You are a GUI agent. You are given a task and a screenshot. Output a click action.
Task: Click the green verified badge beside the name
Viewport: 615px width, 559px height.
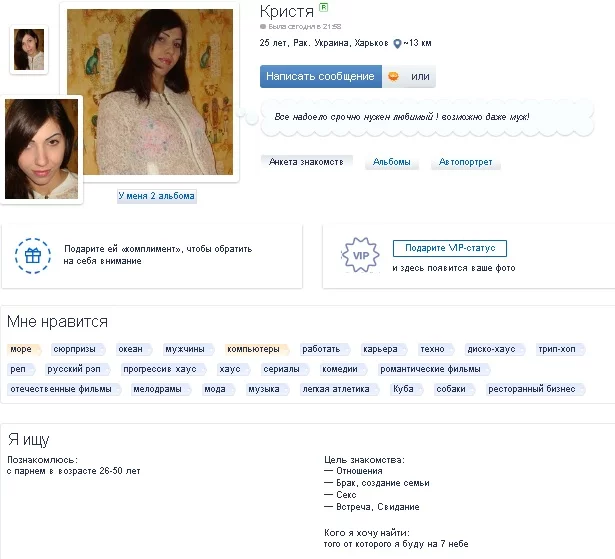click(323, 7)
